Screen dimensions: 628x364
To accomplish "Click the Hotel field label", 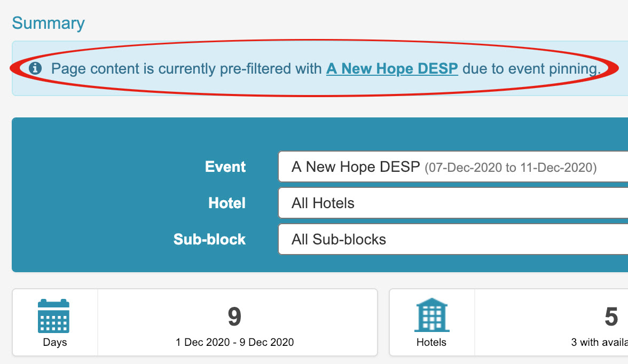I will click(x=226, y=203).
